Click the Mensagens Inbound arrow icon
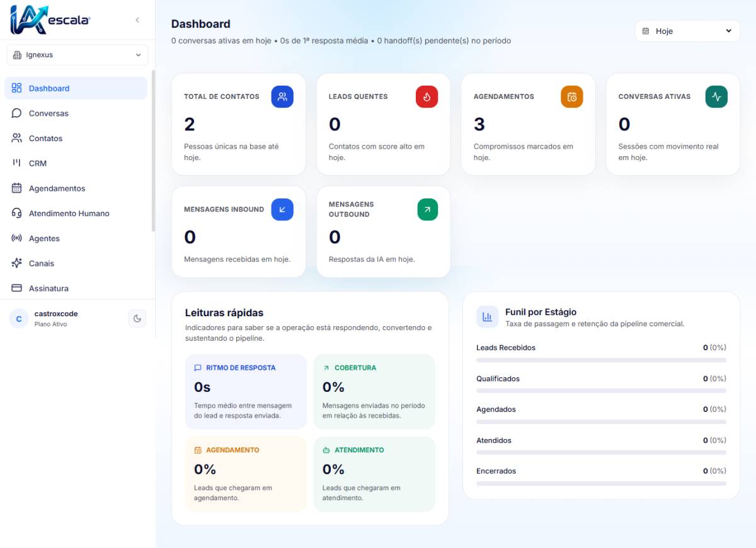This screenshot has height=548, width=756. coord(282,210)
